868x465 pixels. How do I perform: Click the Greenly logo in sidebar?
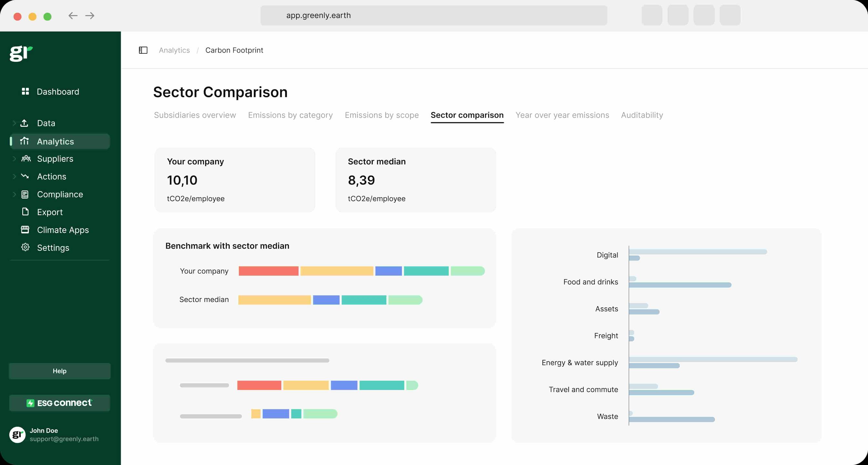tap(21, 54)
